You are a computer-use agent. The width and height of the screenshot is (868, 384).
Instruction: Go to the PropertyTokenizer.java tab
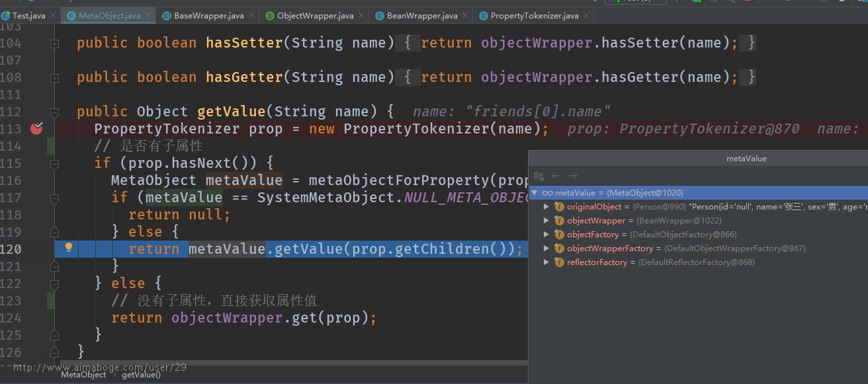533,15
